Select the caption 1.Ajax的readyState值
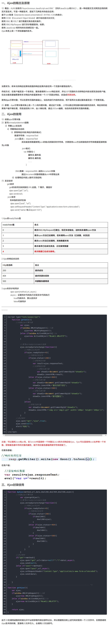The width and height of the screenshot is (109, 644). click(x=11, y=218)
